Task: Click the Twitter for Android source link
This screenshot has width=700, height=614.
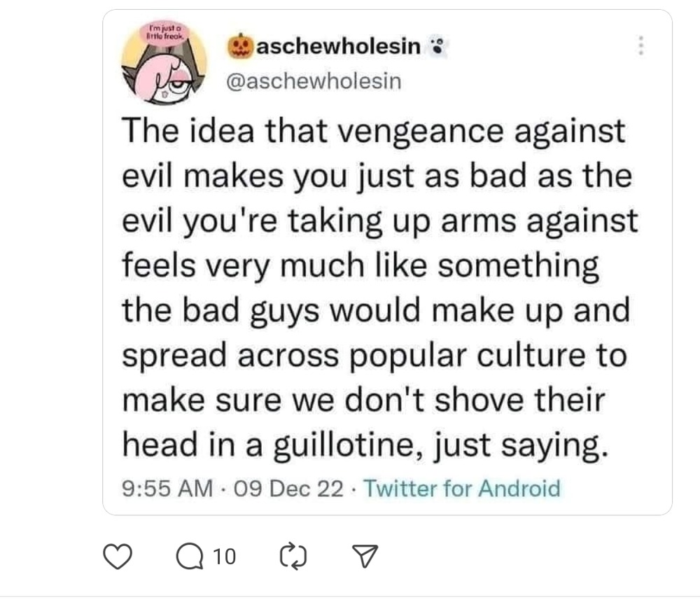Action: (462, 488)
